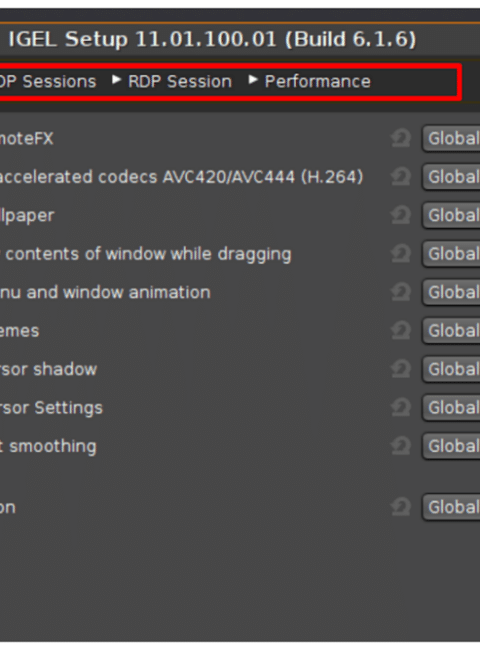
Task: Open Global dropdown for RemoteFX
Action: pos(451,138)
